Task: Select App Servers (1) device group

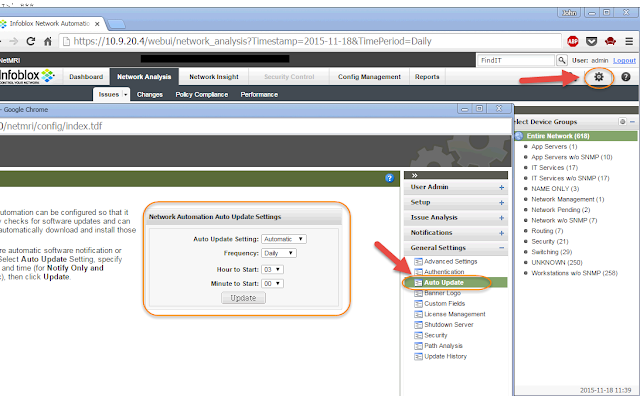Action: (x=554, y=147)
